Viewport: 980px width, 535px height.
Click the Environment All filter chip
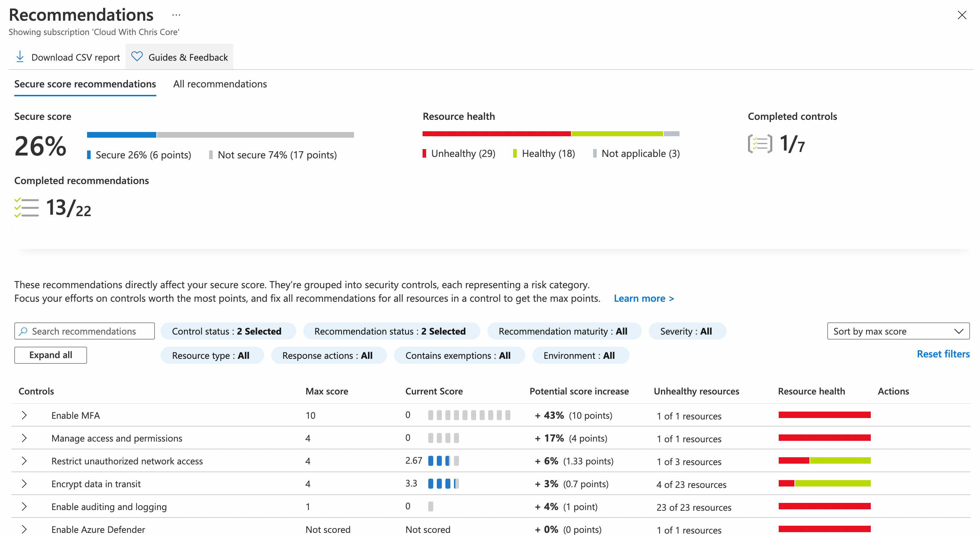coord(579,355)
